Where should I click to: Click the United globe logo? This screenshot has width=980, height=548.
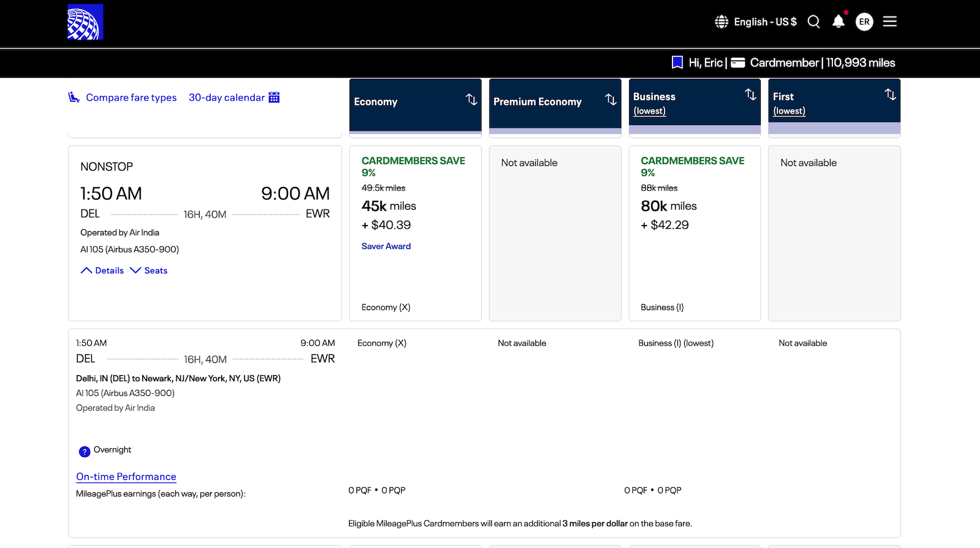(x=85, y=22)
